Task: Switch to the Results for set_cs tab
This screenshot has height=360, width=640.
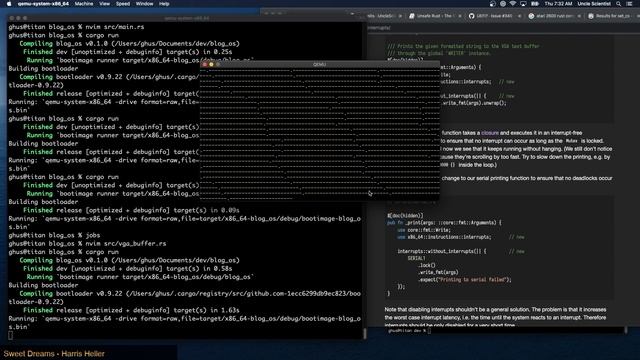Action: point(612,16)
